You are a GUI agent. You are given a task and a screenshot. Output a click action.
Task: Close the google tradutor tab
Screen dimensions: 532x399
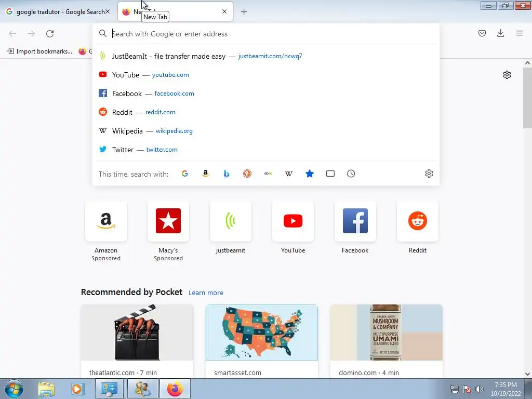pos(108,11)
